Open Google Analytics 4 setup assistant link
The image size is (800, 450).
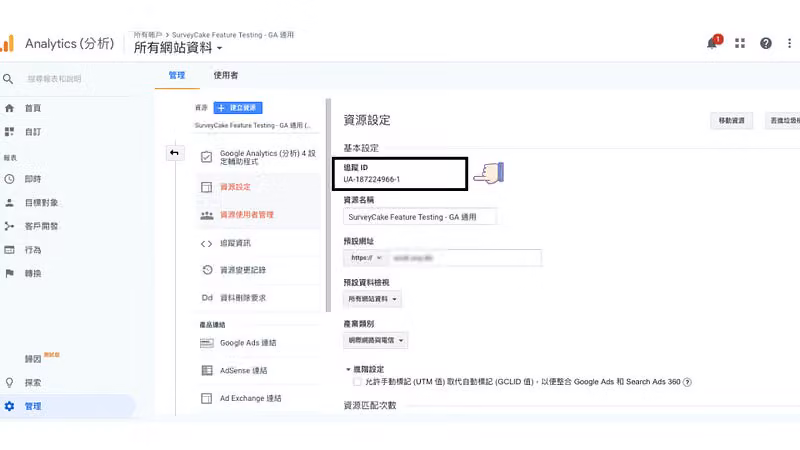pos(267,157)
